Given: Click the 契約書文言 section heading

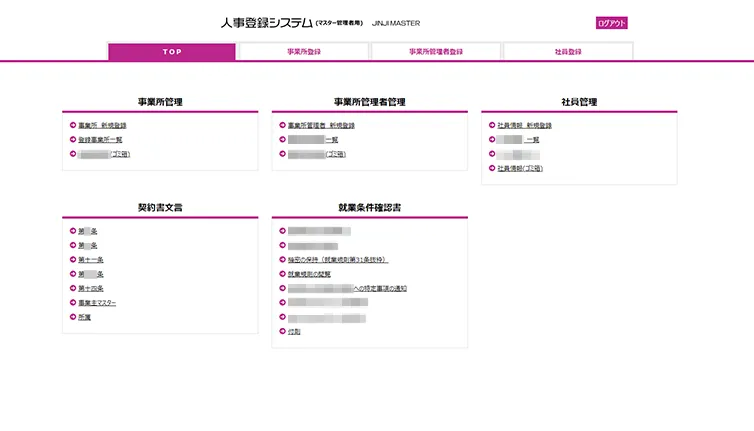Looking at the screenshot, I should (160, 208).
